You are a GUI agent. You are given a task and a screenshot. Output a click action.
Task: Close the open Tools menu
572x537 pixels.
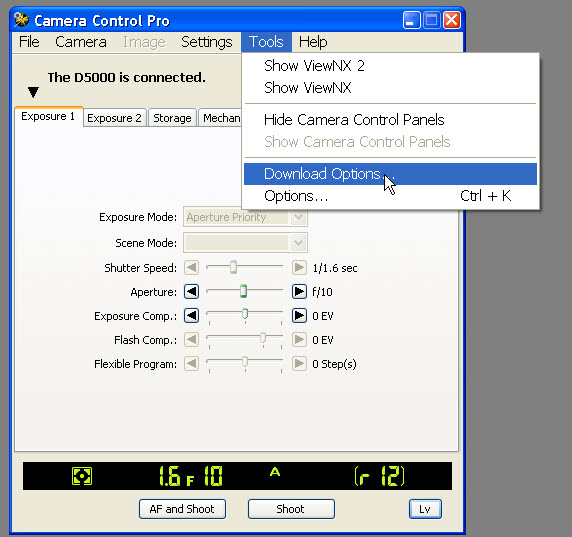266,42
